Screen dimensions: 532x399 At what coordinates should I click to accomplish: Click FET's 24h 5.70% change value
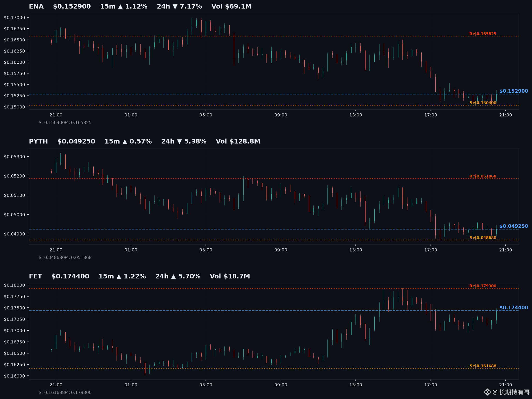click(x=178, y=276)
